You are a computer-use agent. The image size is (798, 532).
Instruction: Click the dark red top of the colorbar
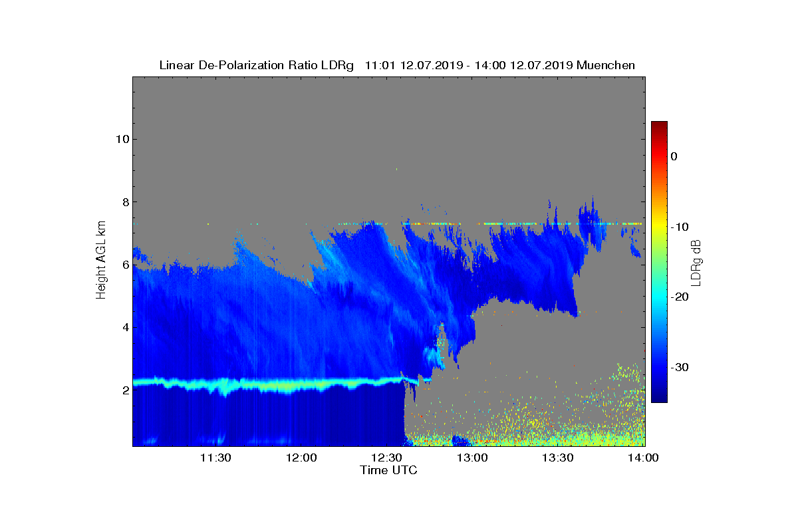tap(659, 126)
